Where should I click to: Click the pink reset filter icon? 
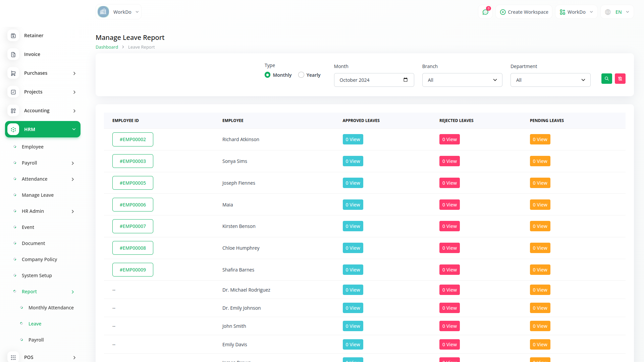point(620,79)
